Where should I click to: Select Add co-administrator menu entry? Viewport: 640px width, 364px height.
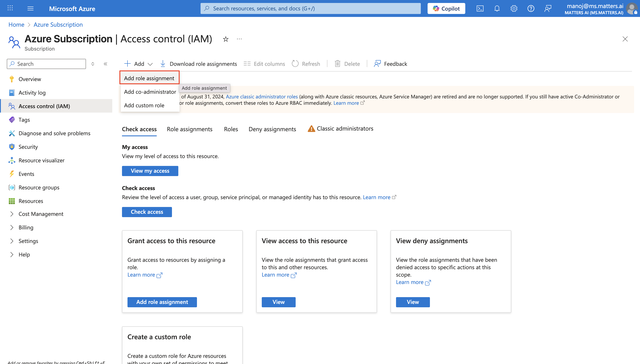coord(150,92)
